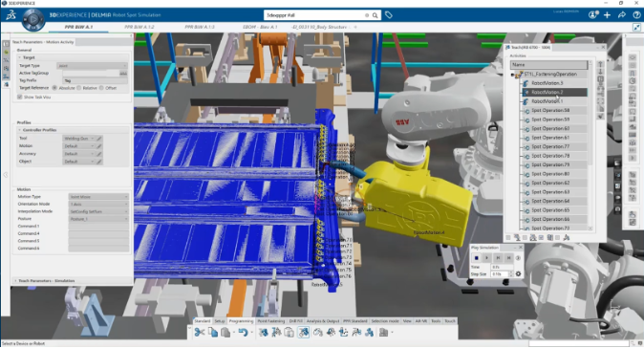Click the add plus icon in the top bar

(x=607, y=14)
